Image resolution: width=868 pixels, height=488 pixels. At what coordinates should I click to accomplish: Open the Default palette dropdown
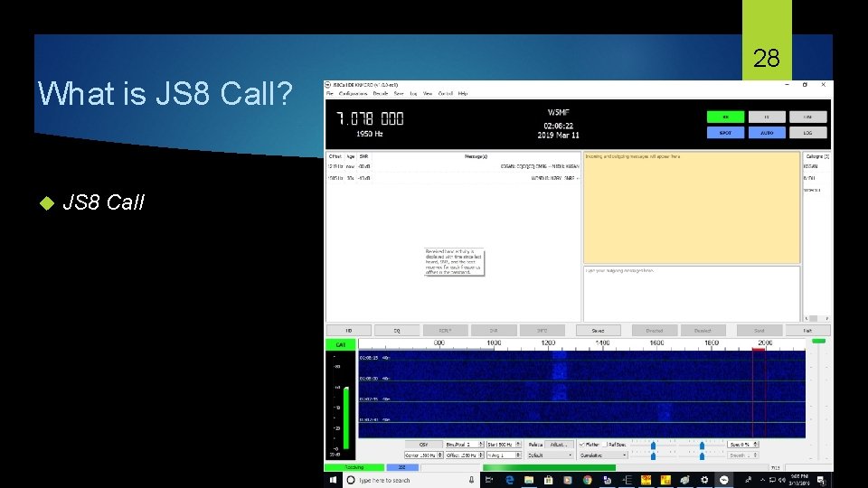coord(550,455)
